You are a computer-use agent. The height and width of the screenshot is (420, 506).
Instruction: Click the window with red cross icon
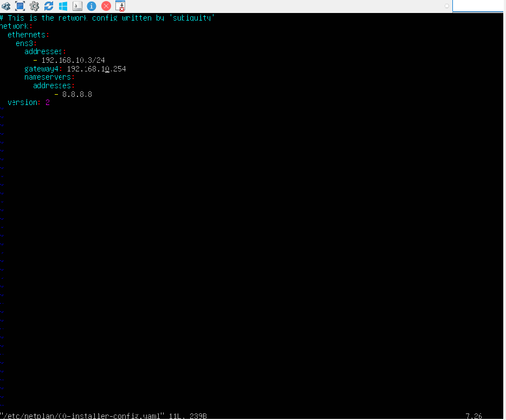[120, 6]
